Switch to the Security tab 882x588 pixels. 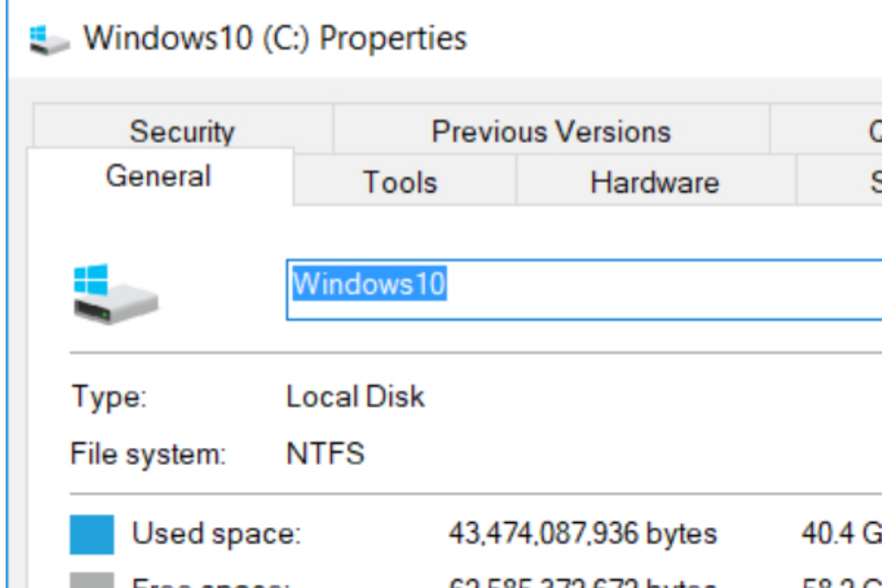pyautogui.click(x=182, y=132)
